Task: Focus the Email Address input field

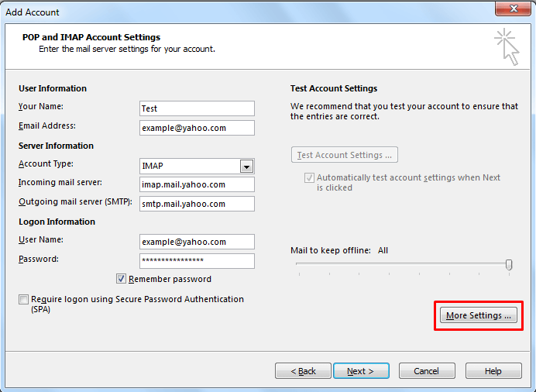Action: (197, 128)
